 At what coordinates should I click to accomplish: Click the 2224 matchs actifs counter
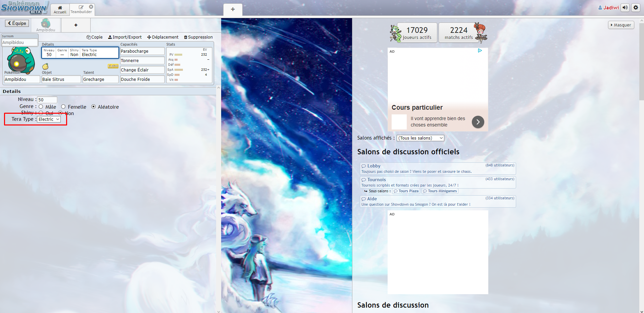459,33
